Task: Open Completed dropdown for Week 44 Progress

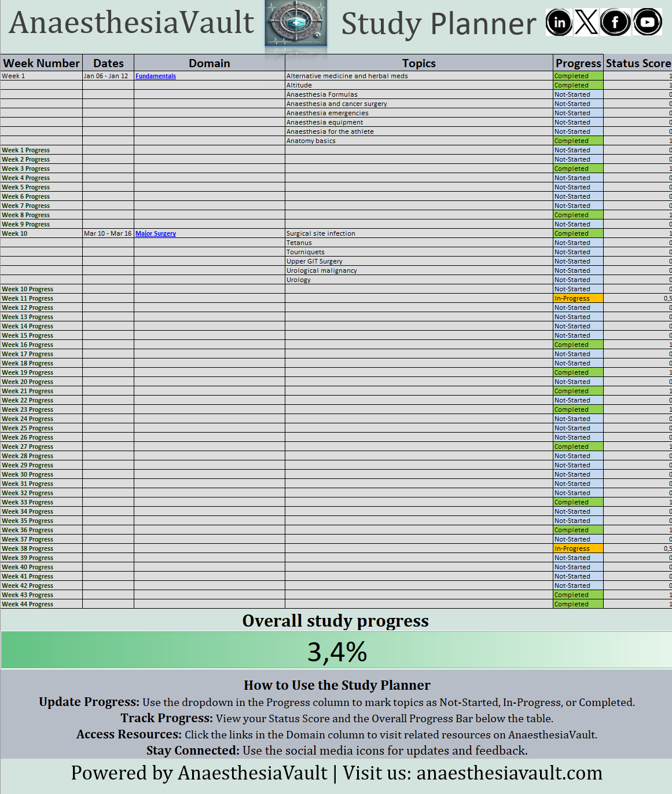Action: [578, 604]
